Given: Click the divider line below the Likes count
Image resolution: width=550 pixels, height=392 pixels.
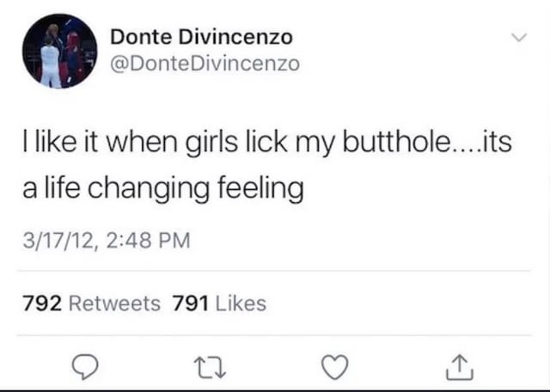Looking at the screenshot, I should 275,335.
